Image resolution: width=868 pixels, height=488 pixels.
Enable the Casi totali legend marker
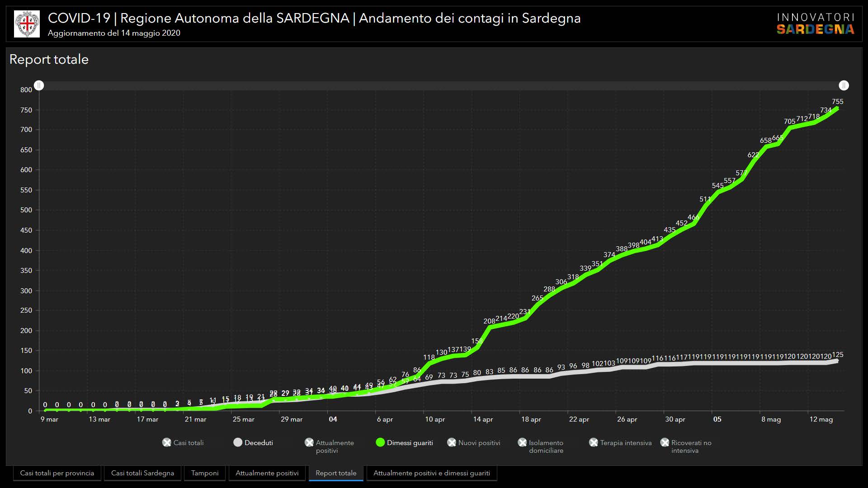tap(167, 443)
